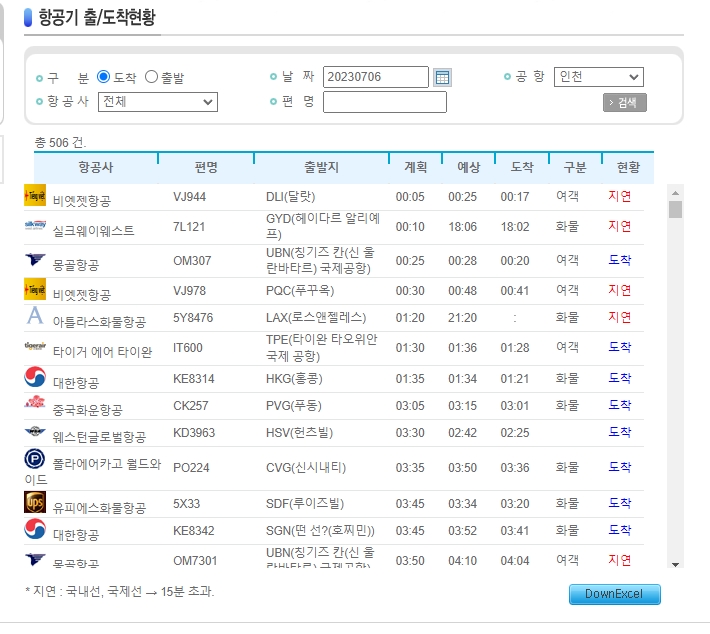Click flight number KE8342

tap(194, 530)
